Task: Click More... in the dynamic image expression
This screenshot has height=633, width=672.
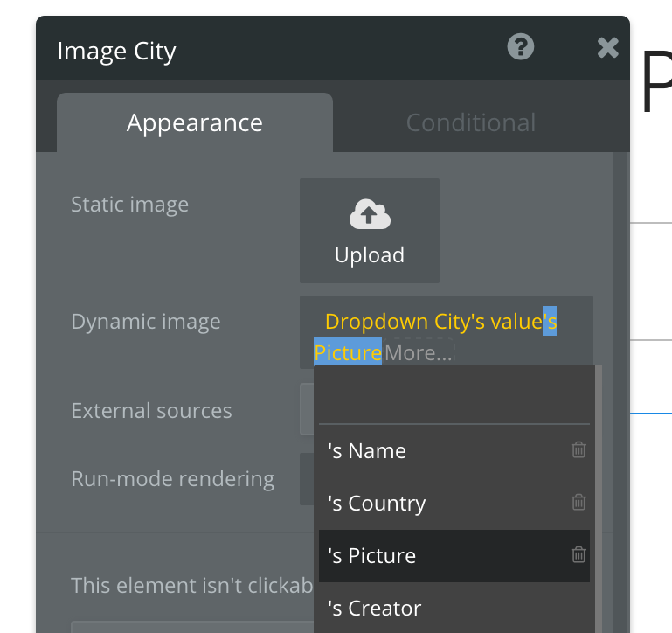Action: click(419, 353)
